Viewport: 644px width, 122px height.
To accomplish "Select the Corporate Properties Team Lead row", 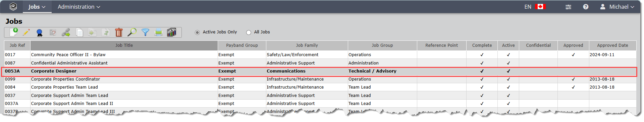I will 320,87.
